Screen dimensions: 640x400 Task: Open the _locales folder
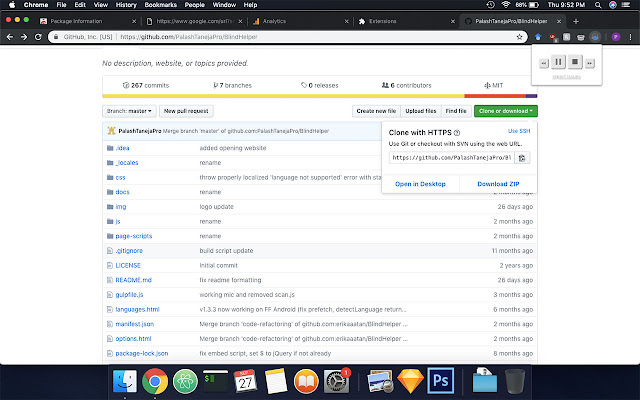pyautogui.click(x=127, y=163)
